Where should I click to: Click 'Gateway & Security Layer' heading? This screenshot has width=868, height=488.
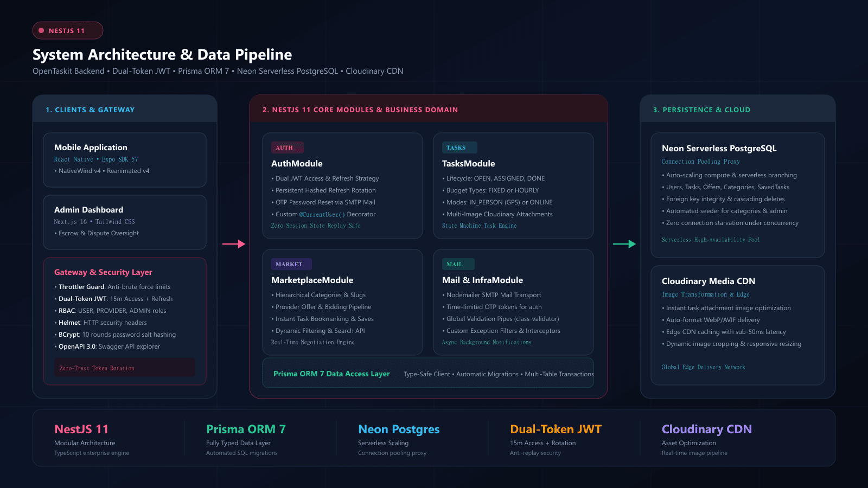pos(103,272)
